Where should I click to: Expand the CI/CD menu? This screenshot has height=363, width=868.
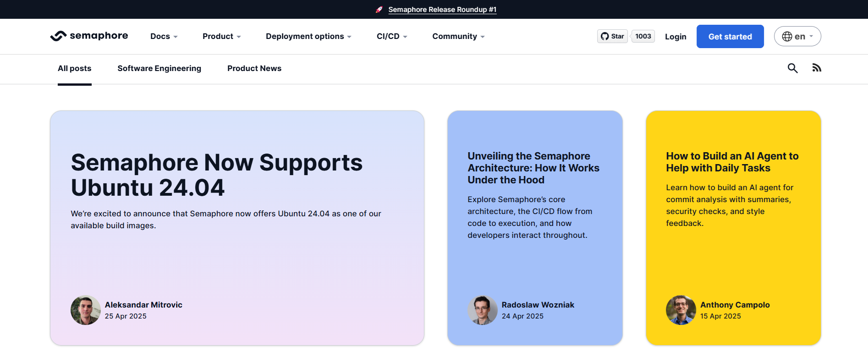(x=392, y=36)
